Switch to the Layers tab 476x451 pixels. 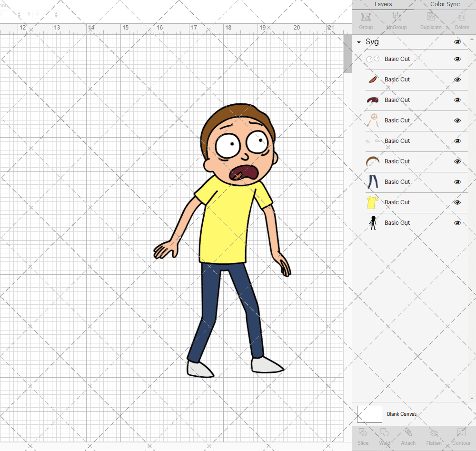click(x=383, y=4)
